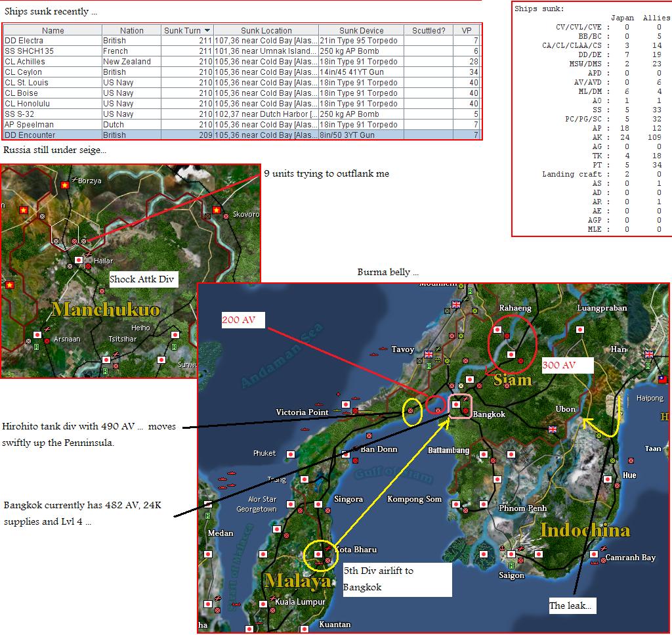Click the Siam region label on map
The image size is (672, 635).
click(x=513, y=380)
